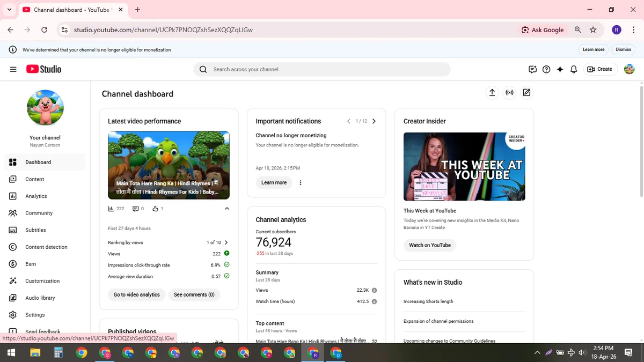
Task: Click the create post pencil icon
Action: pos(526,93)
